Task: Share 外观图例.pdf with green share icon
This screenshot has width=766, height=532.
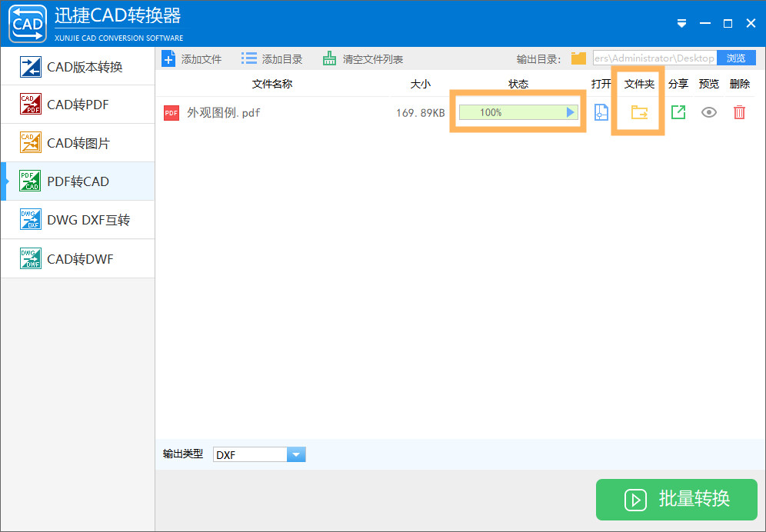Action: tap(678, 112)
